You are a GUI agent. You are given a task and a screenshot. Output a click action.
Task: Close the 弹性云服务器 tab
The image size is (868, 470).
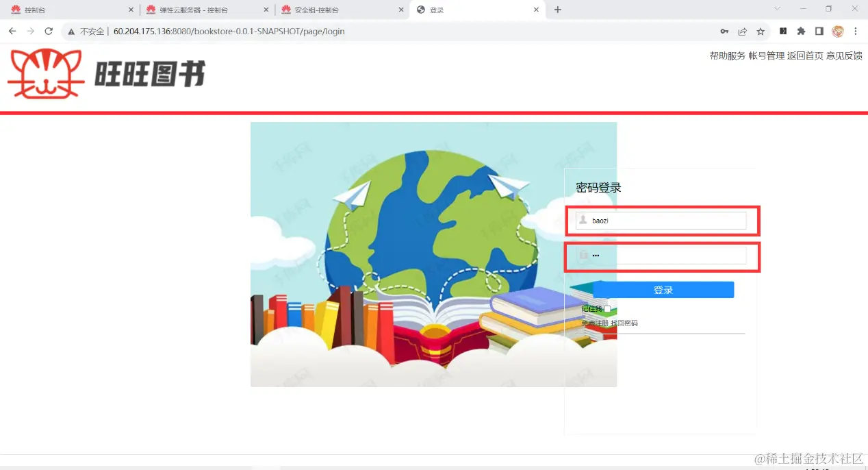click(x=266, y=10)
